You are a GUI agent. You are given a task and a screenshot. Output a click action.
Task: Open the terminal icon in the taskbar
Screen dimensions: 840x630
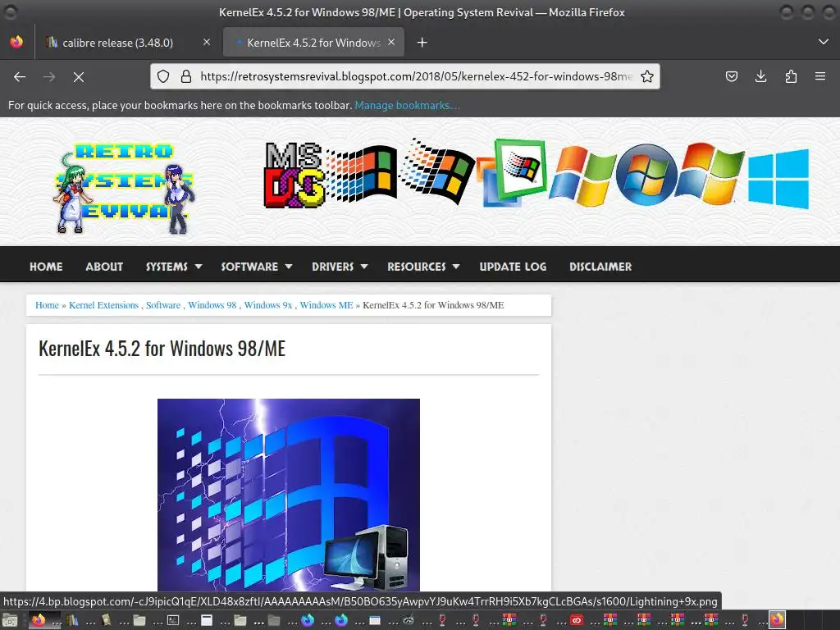point(173,620)
